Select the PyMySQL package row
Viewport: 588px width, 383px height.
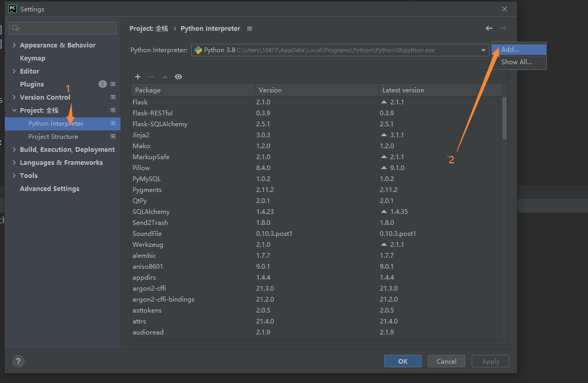pyautogui.click(x=317, y=178)
